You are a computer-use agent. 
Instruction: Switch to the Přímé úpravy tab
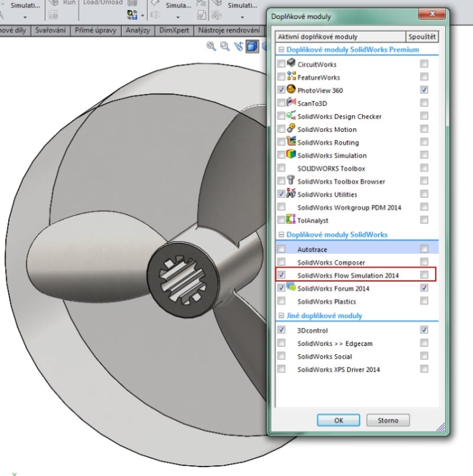[96, 30]
